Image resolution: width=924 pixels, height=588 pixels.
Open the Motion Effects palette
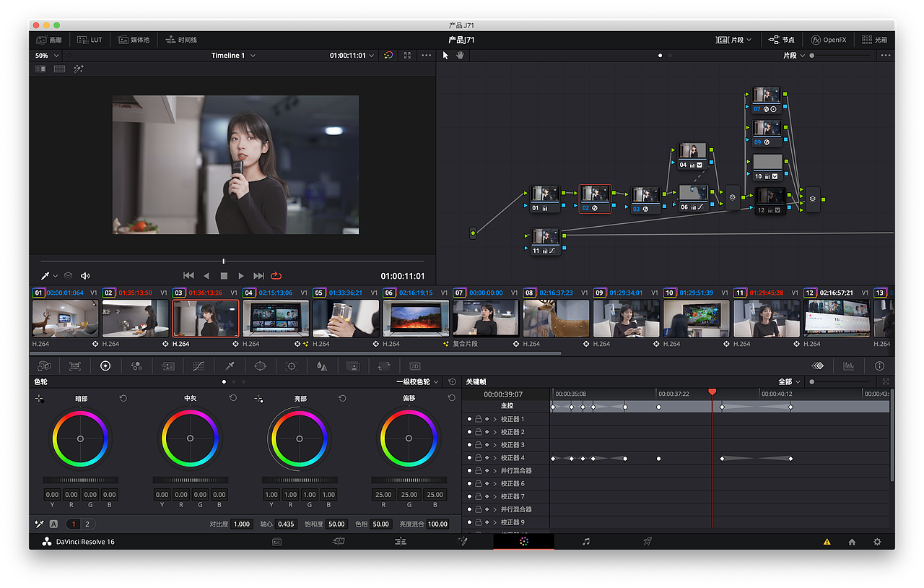(x=168, y=366)
